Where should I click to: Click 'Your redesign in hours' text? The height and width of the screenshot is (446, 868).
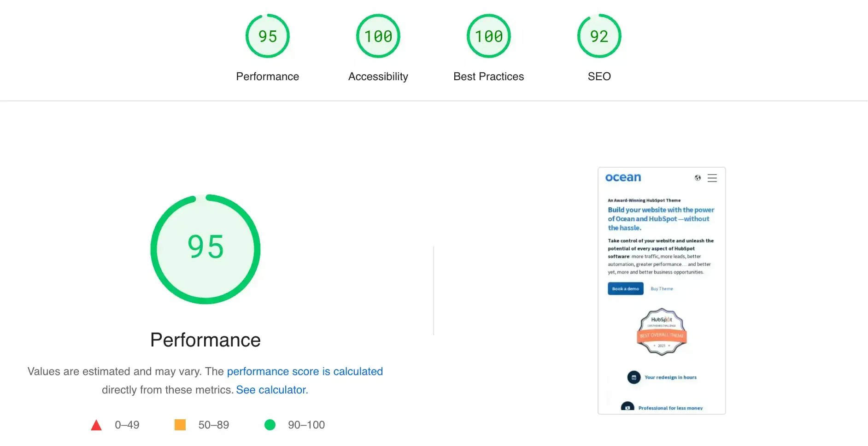click(670, 377)
